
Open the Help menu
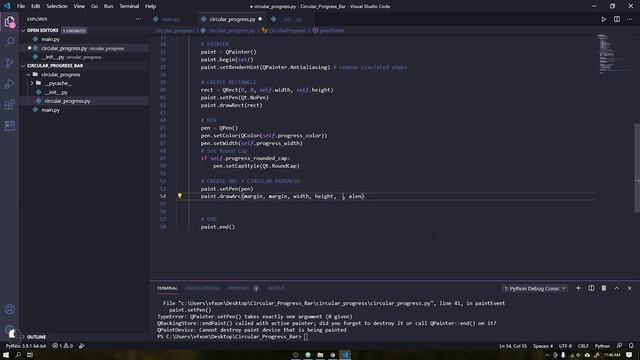tap(151, 6)
